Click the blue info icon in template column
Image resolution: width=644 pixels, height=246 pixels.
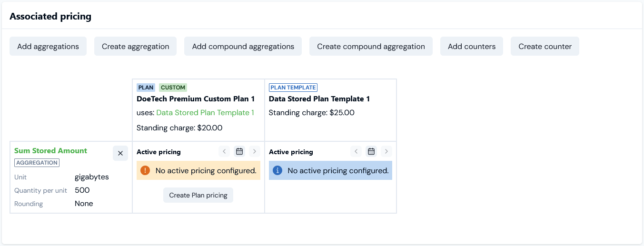[x=277, y=170]
